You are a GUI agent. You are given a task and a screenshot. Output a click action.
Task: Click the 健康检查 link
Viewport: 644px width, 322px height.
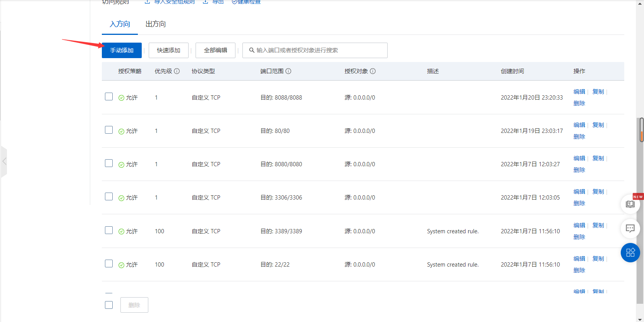[249, 2]
